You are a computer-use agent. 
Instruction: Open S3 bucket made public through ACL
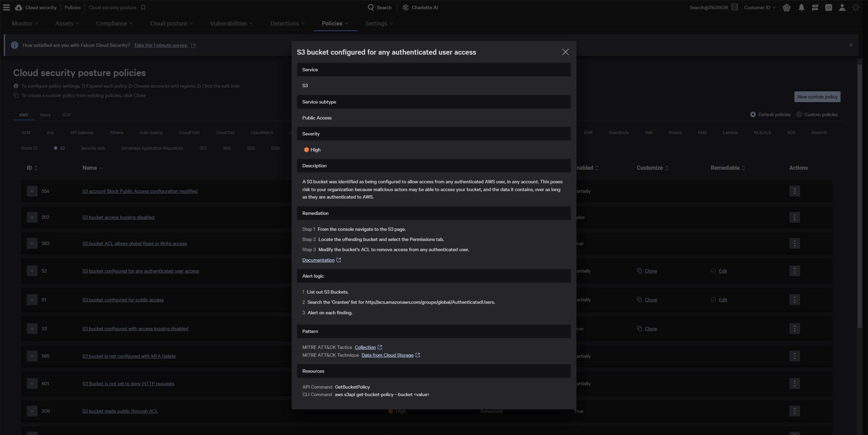coord(120,411)
